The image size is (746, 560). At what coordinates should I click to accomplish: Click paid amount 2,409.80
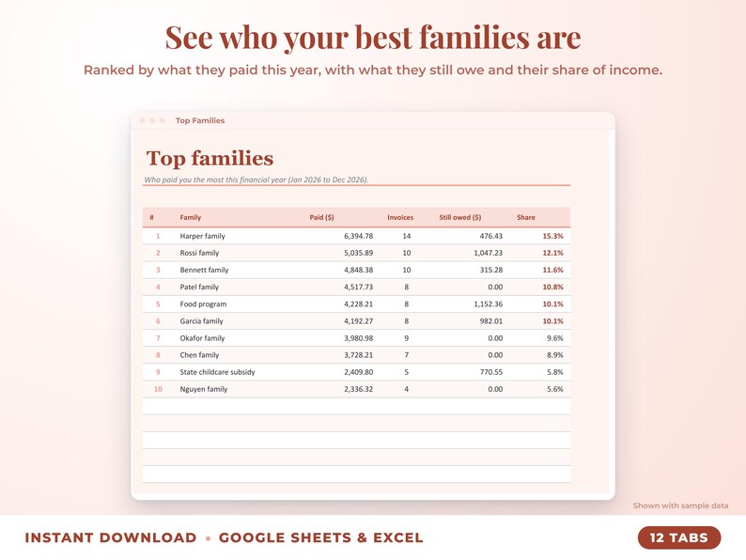pos(359,372)
